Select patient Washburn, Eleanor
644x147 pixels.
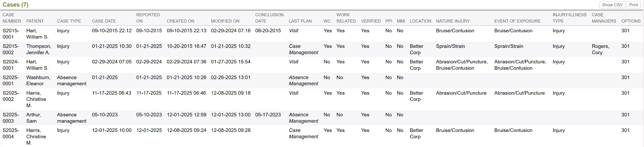tap(38, 81)
